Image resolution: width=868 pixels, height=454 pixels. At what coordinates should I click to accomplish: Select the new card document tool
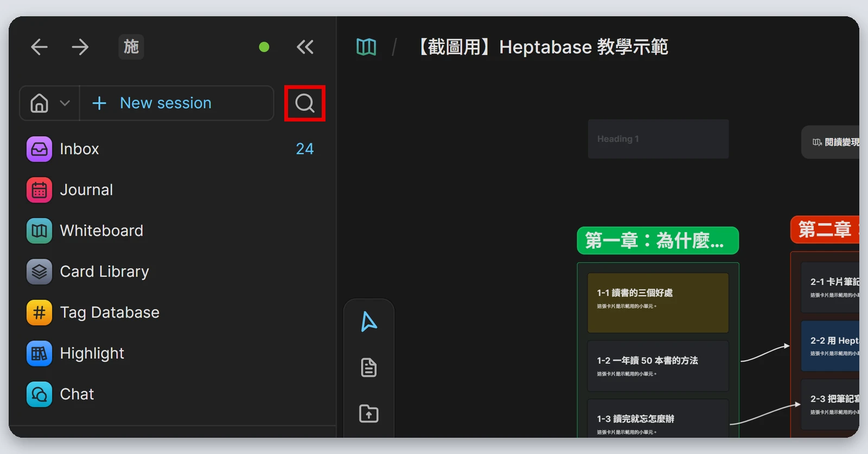pyautogui.click(x=369, y=368)
